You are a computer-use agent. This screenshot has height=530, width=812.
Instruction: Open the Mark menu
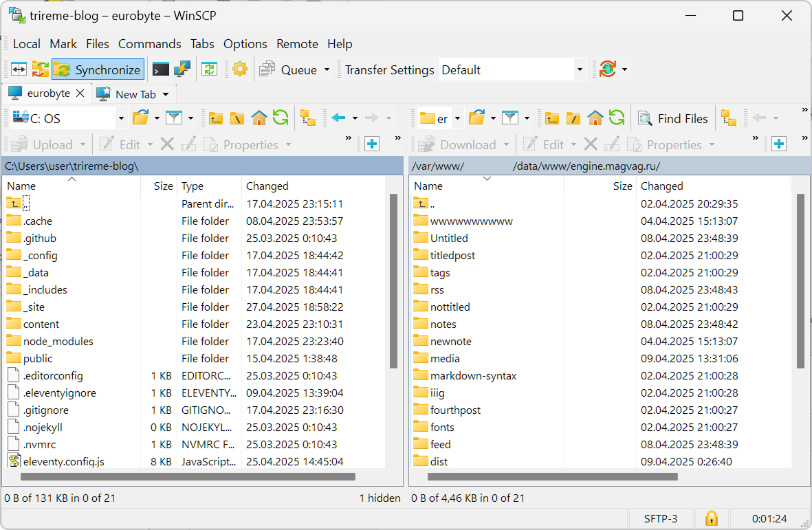pyautogui.click(x=63, y=44)
